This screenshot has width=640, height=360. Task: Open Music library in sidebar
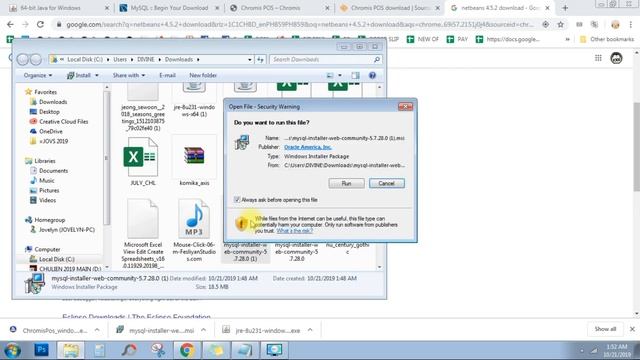coord(47,180)
